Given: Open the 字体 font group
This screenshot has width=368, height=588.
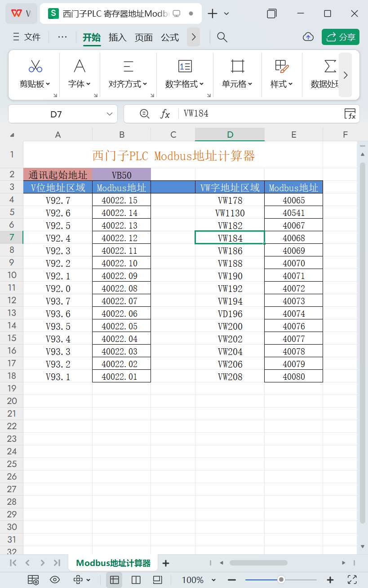Looking at the screenshot, I should [80, 66].
